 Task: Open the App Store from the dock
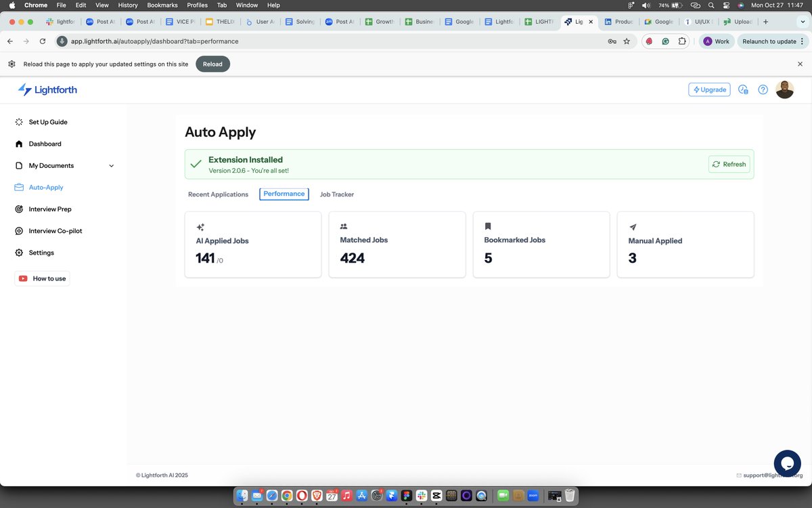(361, 496)
